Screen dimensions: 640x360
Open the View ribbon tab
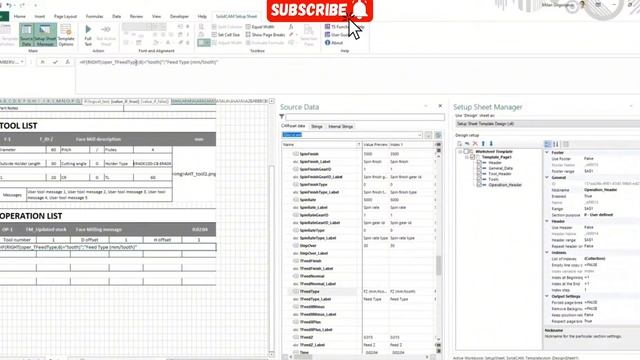tap(156, 16)
